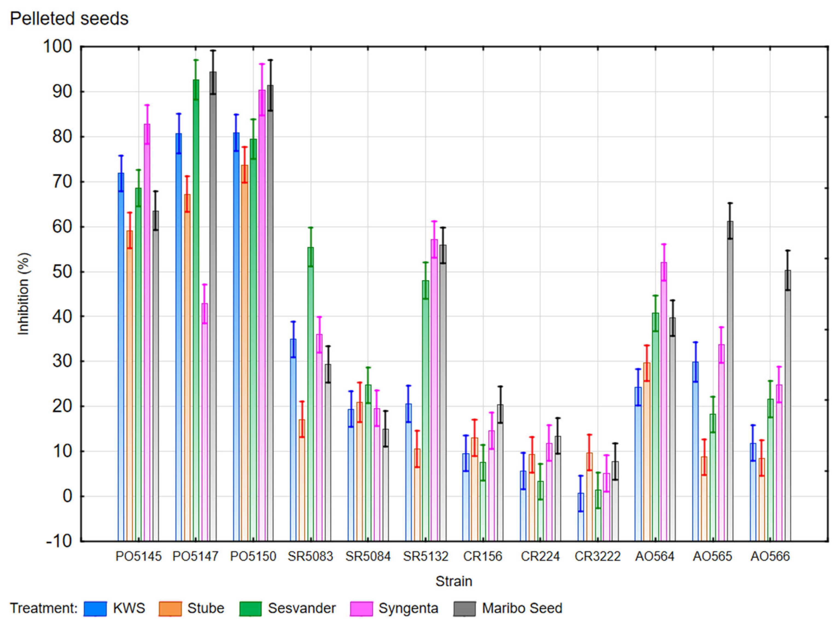Select the CR3222 strain axis label
Screen dimensions: 840x629
[x=597, y=557]
